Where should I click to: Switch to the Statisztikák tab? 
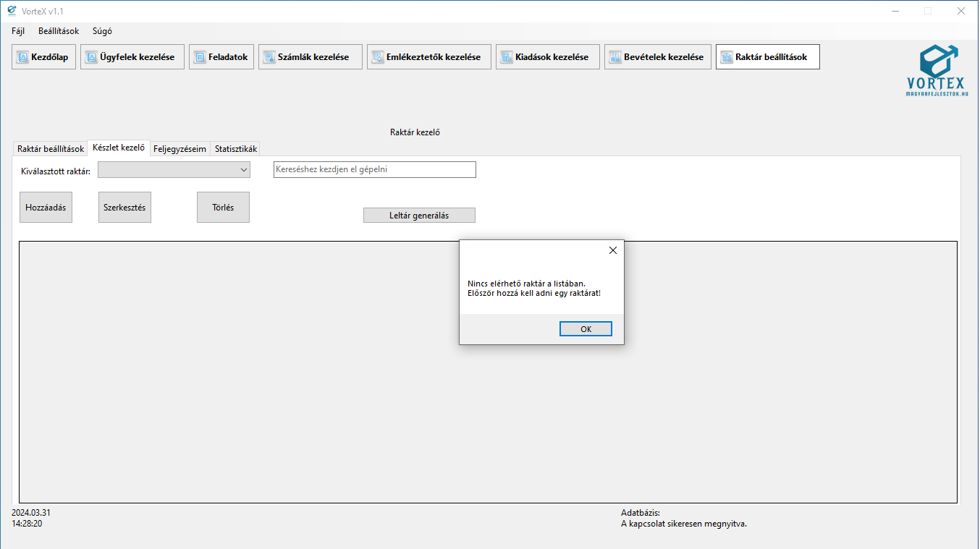point(235,149)
